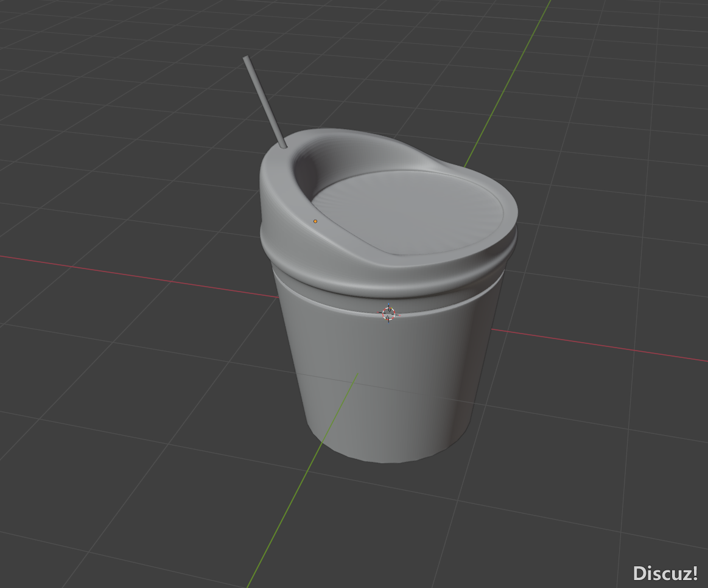Click the 3D cursor crosshair on the cup

click(388, 314)
